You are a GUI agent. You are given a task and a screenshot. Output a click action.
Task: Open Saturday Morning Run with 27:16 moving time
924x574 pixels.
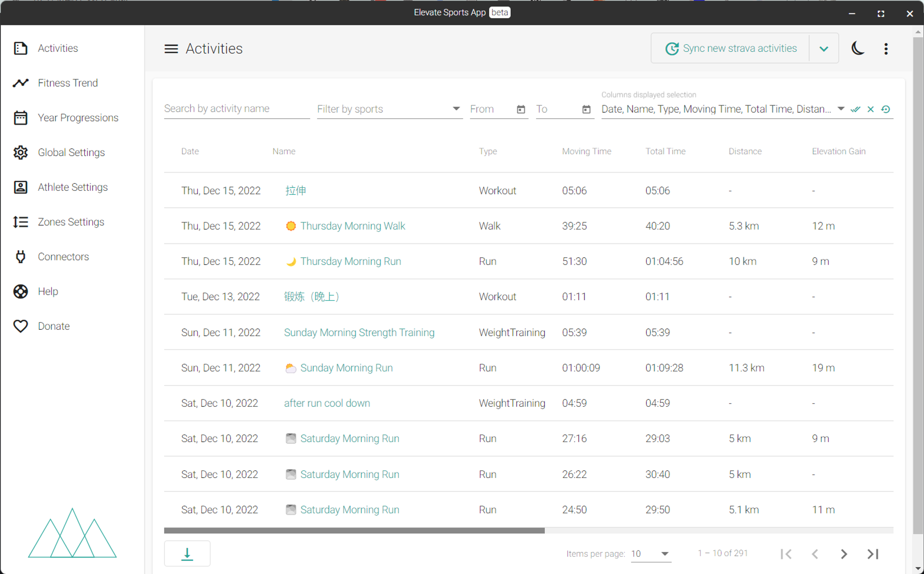tap(350, 439)
